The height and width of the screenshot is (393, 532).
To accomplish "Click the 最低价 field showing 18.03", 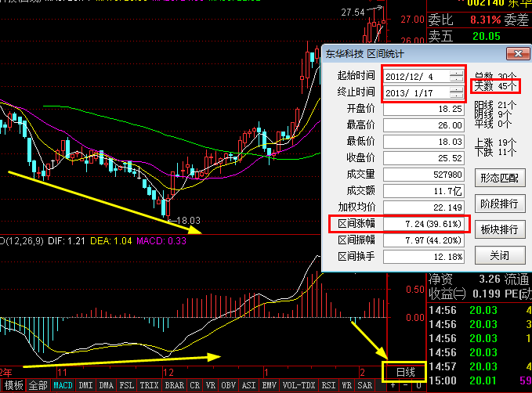I will point(424,142).
